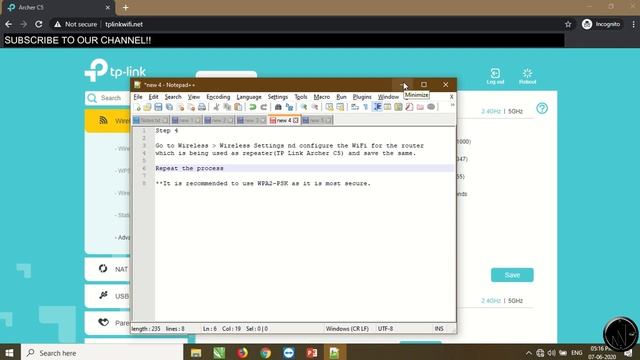Bookmark page with the star icon
This screenshot has width=640, height=360.
click(x=568, y=24)
